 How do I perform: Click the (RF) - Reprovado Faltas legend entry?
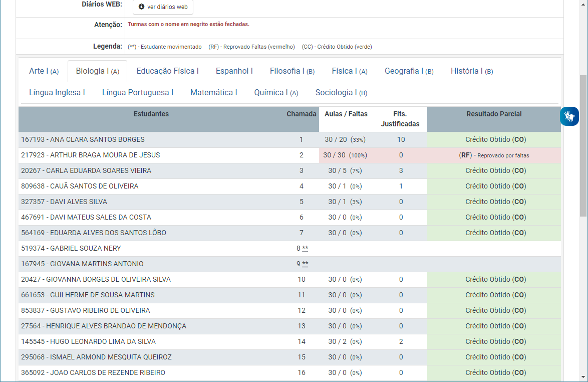(x=251, y=47)
